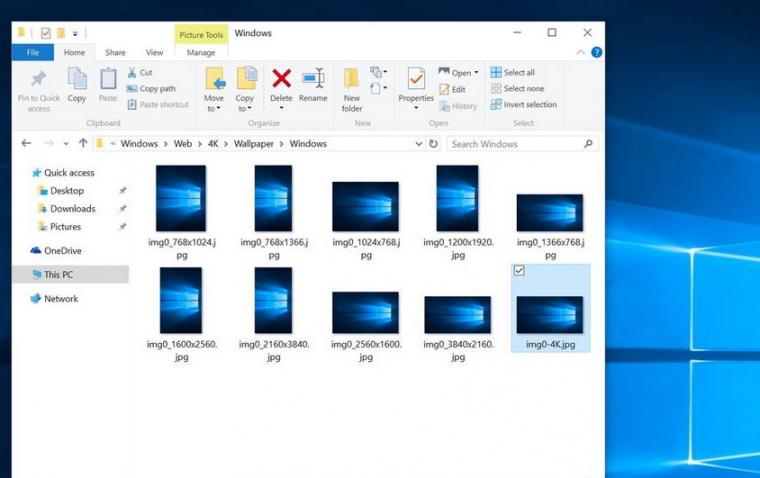The image size is (760, 478).
Task: Select img0_1200x1920.jpg thumbnail
Action: pos(457,198)
